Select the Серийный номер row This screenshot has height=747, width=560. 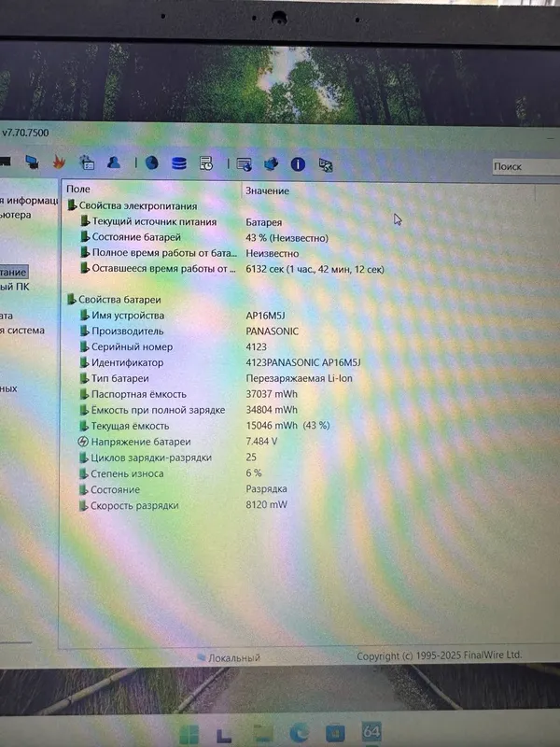coord(132,346)
